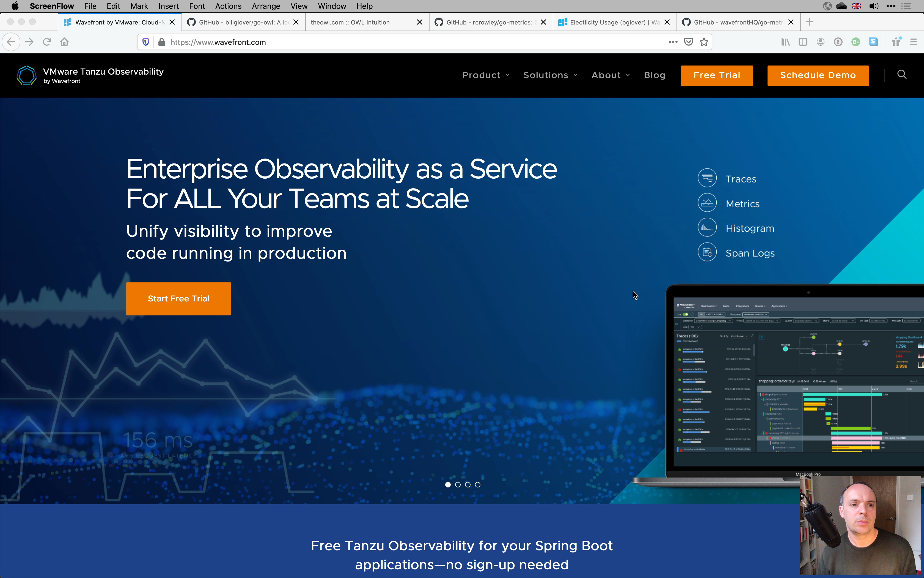Click the Metrics circle icon
This screenshot has width=924, height=578.
707,203
